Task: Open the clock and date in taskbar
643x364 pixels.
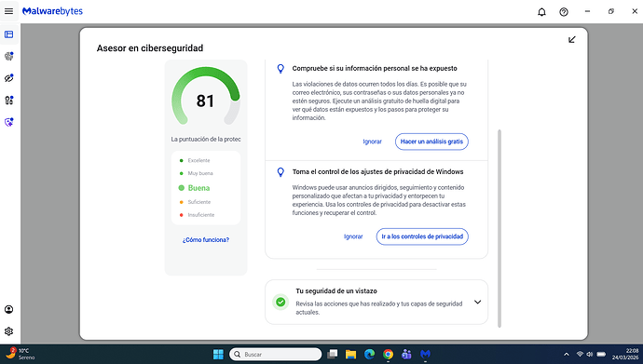Action: (625, 354)
